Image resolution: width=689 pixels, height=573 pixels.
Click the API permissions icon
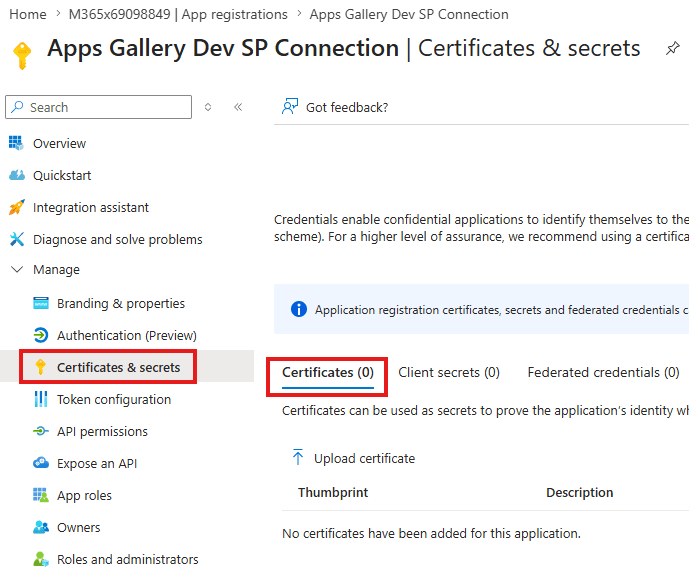click(x=41, y=431)
